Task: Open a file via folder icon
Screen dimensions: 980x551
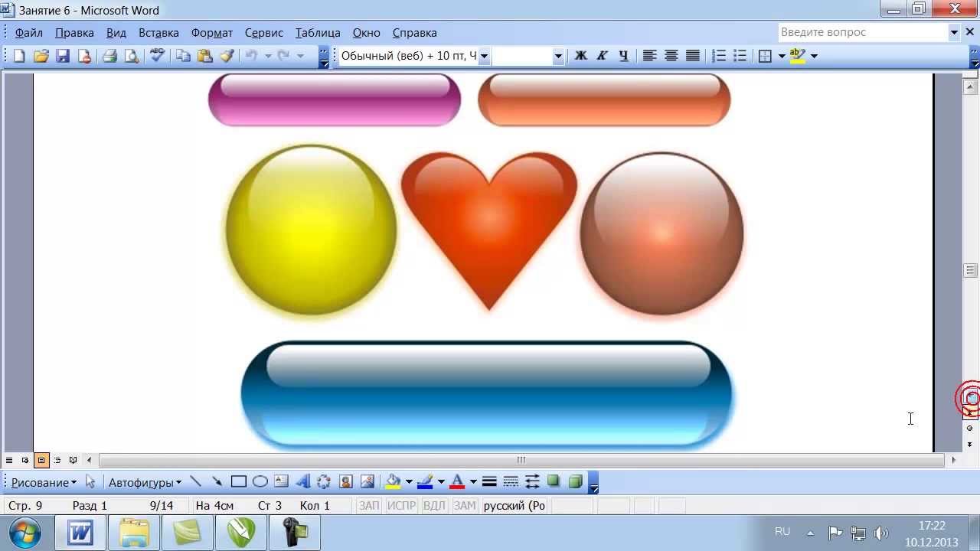Action: pyautogui.click(x=41, y=56)
